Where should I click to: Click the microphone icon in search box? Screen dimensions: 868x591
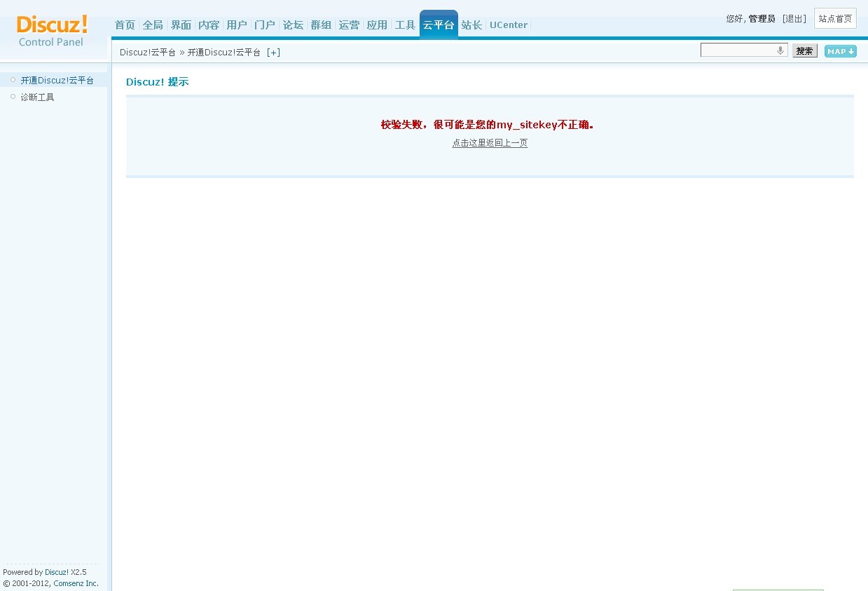point(780,50)
